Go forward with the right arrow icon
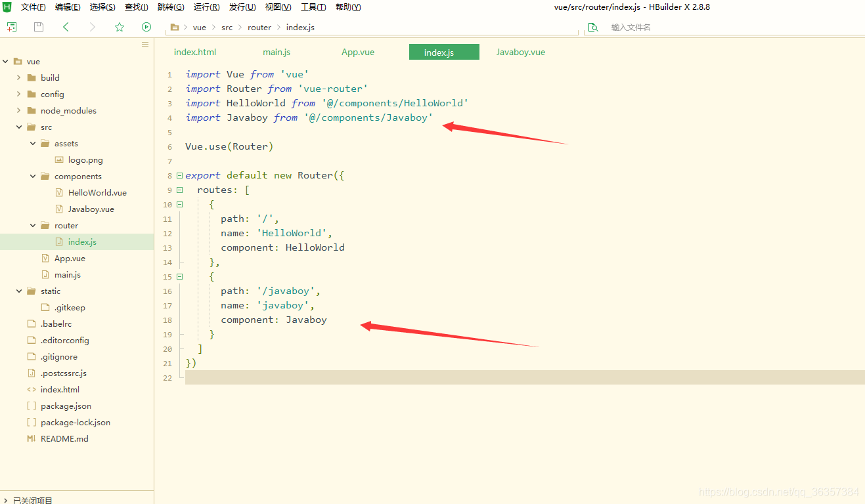Screen dimensions: 865x504 93,27
